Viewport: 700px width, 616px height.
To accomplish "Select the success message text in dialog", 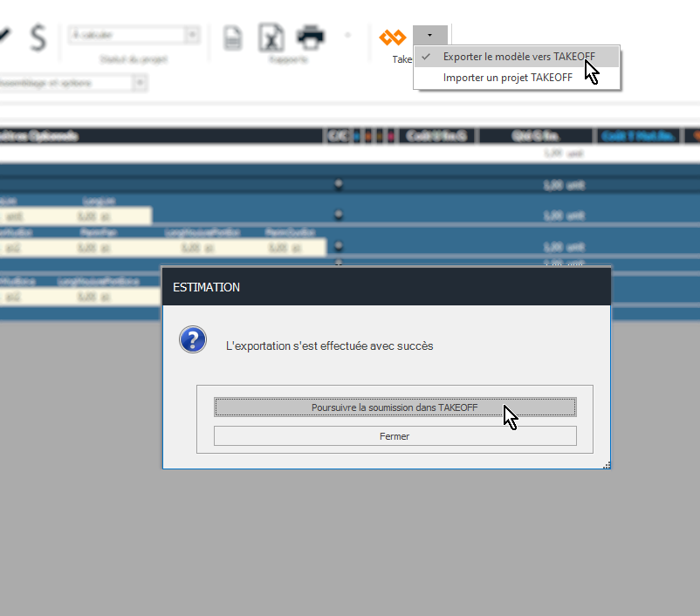I will pyautogui.click(x=329, y=346).
